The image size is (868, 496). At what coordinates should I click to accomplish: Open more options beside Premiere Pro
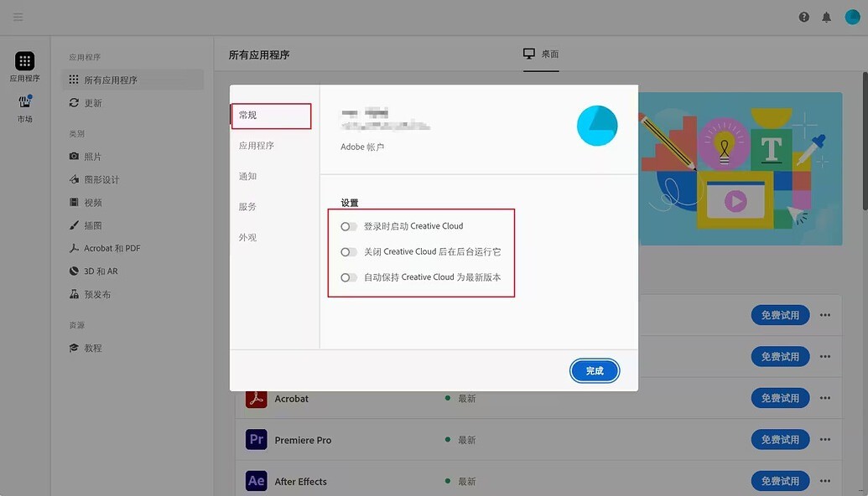click(825, 439)
